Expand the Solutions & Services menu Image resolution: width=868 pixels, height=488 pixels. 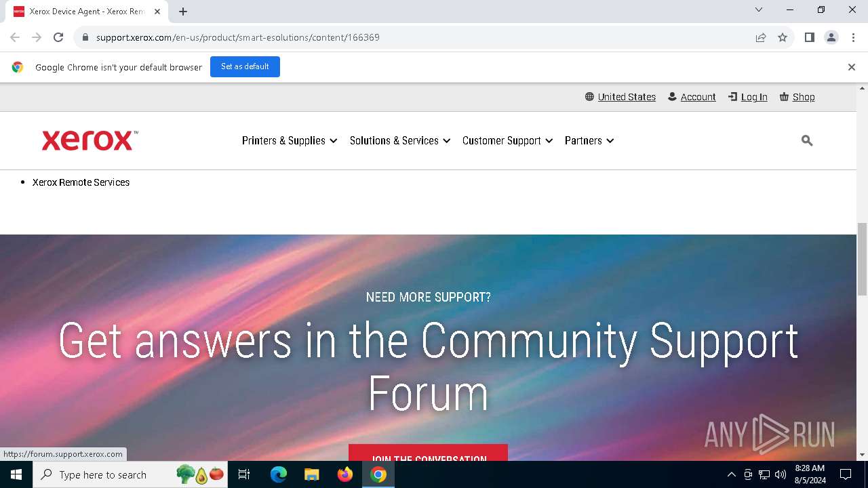[400, 140]
